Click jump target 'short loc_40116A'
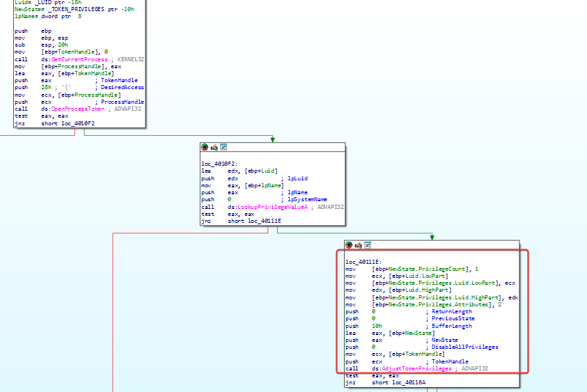 pos(399,382)
